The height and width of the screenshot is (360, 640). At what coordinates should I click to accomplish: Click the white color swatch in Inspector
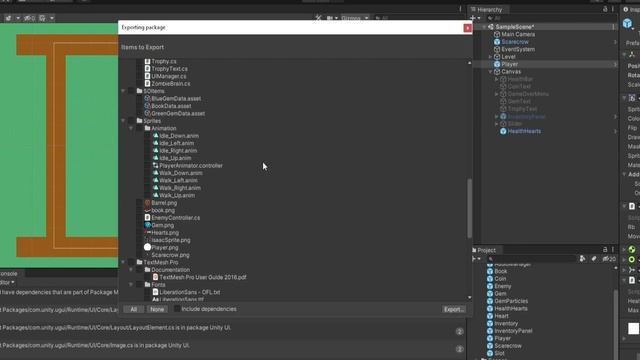[x=633, y=328]
